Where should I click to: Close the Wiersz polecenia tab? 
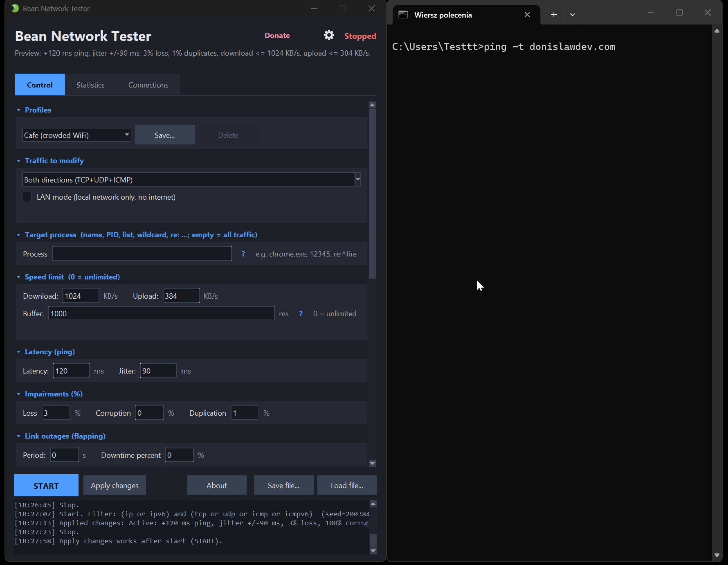coord(527,15)
